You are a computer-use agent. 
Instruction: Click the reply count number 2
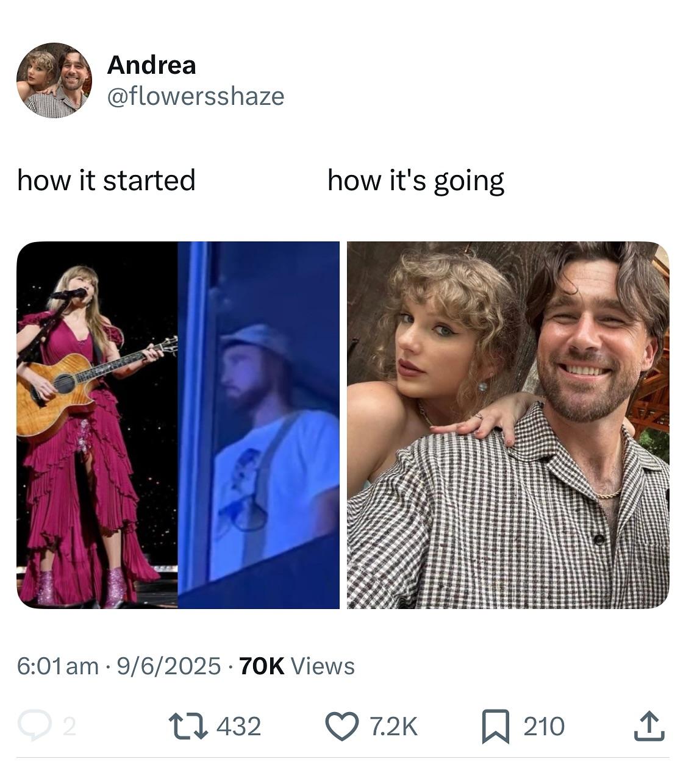(x=70, y=726)
